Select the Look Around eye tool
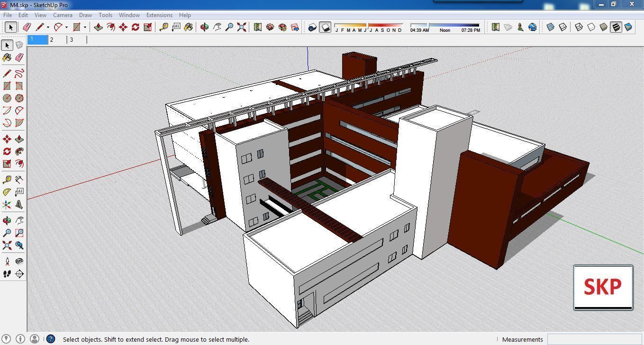The image size is (644, 345). 19,261
